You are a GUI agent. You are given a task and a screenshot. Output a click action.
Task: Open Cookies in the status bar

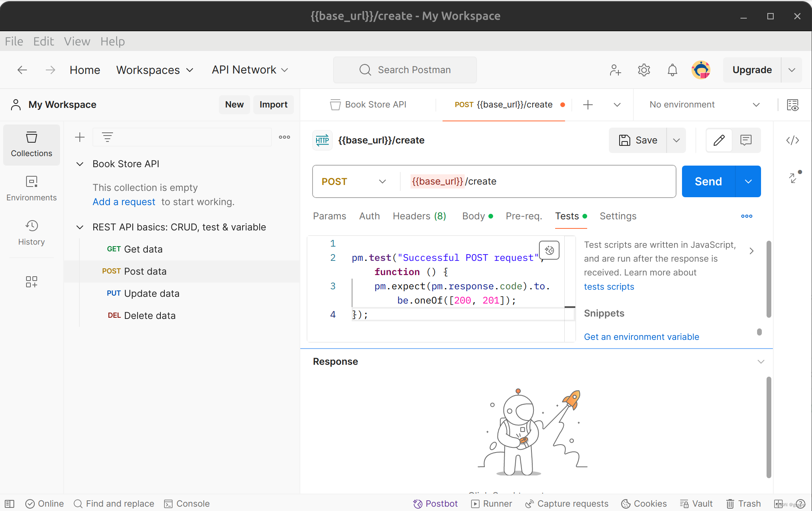644,503
